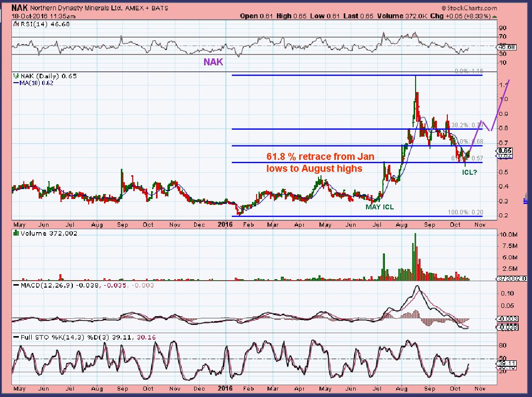Click the -0.038 MACD axis value tag
532x397 pixels.
click(x=508, y=327)
